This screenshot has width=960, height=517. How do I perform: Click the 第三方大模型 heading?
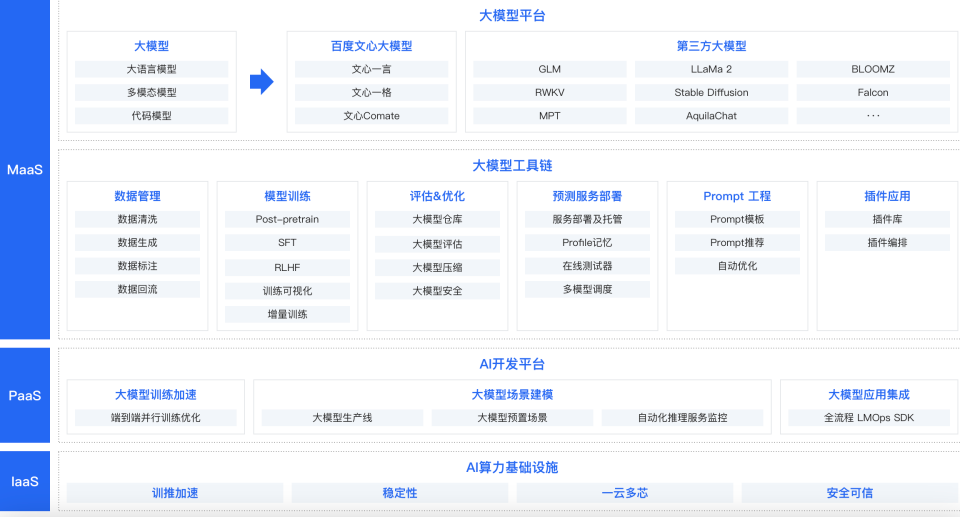pyautogui.click(x=711, y=46)
